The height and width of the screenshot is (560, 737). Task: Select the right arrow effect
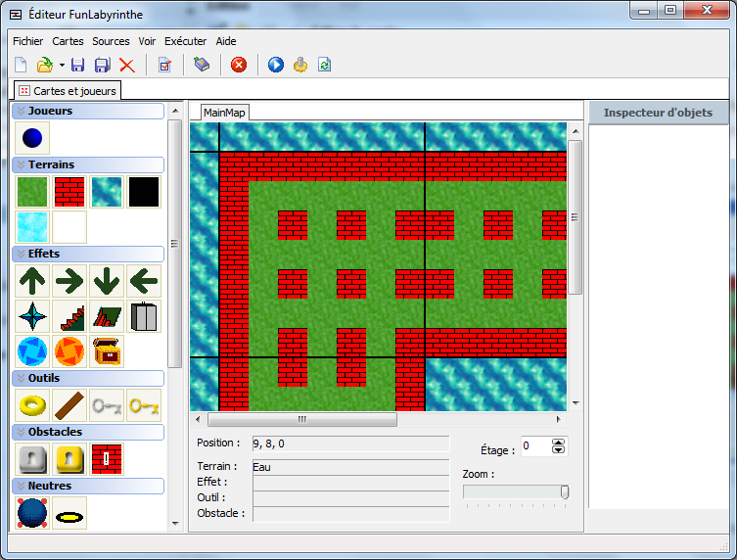(69, 281)
